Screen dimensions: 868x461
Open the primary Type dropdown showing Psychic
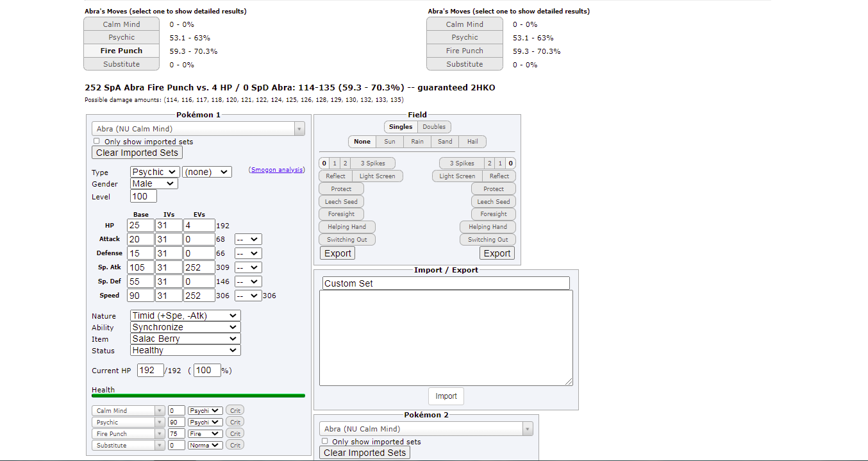[154, 172]
